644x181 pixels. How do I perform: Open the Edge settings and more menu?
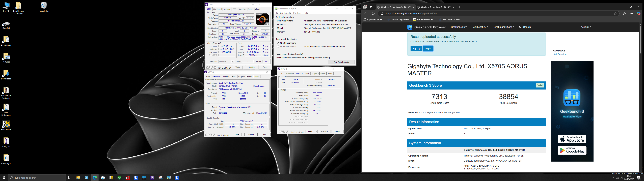[x=631, y=14]
